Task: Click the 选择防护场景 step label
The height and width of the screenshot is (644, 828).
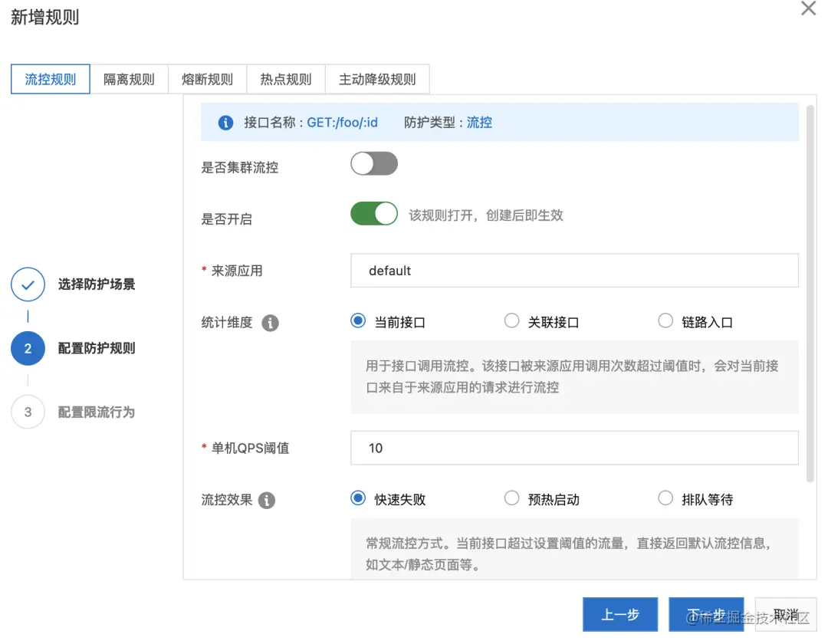Action: (97, 284)
